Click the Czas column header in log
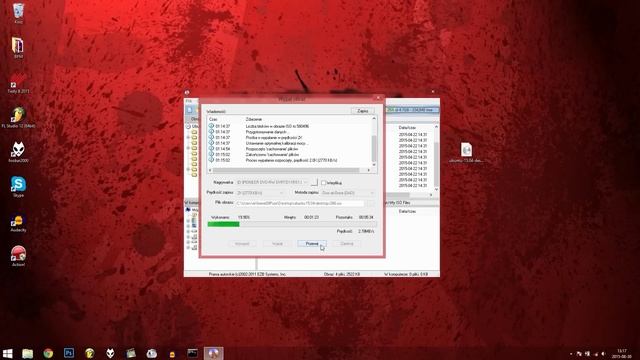 click(213, 119)
